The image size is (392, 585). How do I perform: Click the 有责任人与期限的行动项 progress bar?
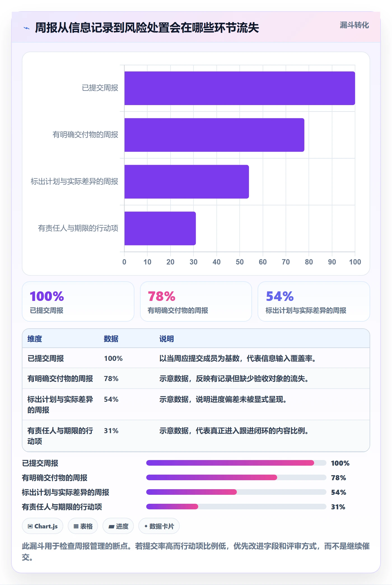(x=236, y=507)
